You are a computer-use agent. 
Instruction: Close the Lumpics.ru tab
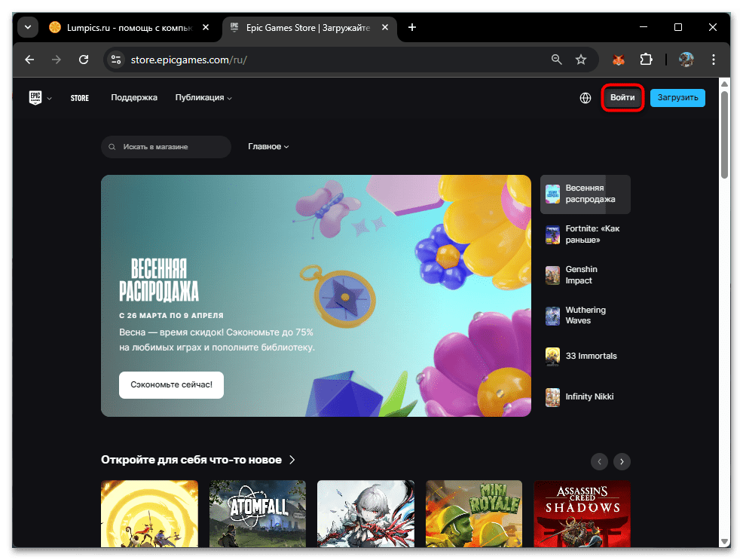point(206,27)
